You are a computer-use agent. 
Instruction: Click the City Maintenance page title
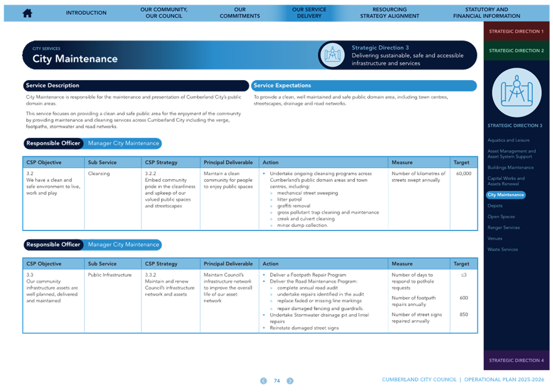pos(75,59)
